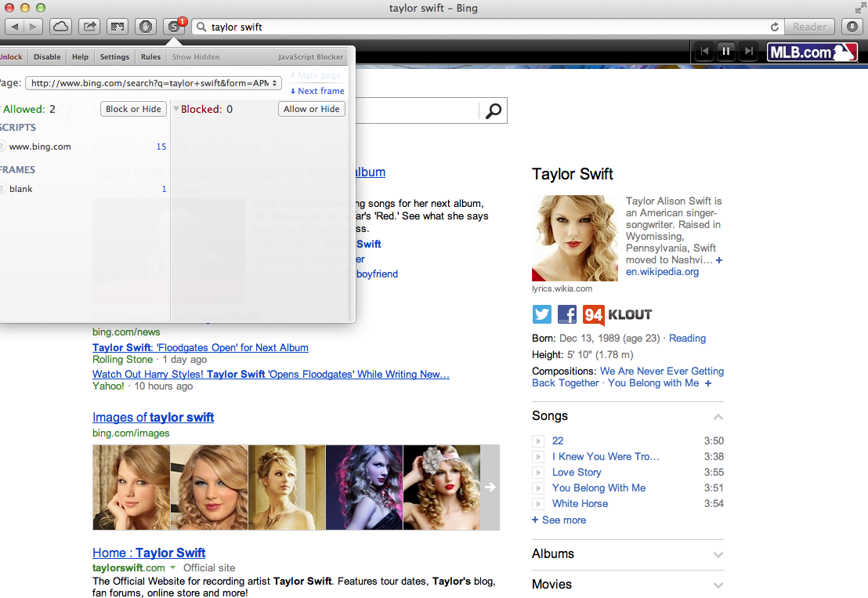
Task: Open Taylor Swift Floodgates Open article link
Action: tap(201, 347)
